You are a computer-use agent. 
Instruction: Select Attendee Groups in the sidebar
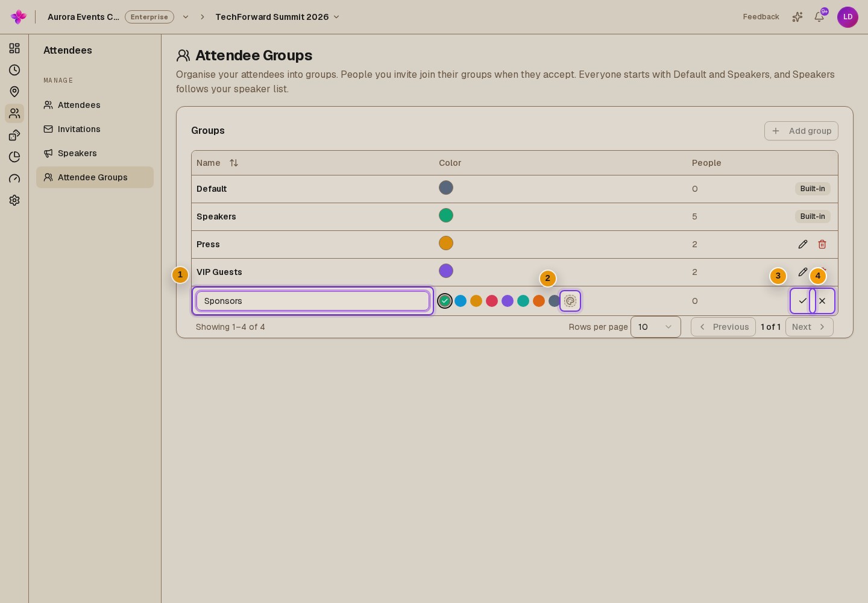pos(95,177)
